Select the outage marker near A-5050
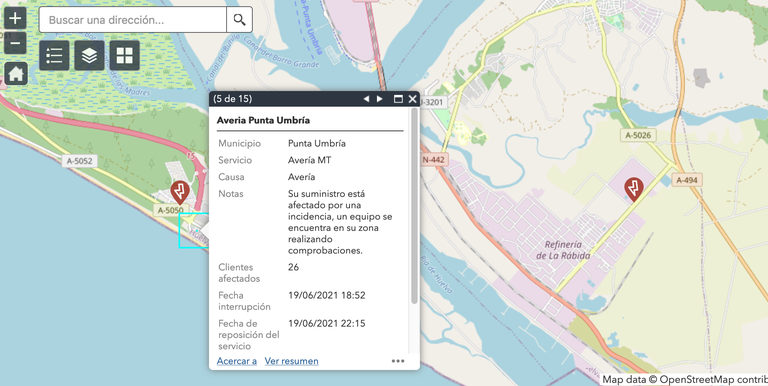The height and width of the screenshot is (386, 768). [x=180, y=192]
